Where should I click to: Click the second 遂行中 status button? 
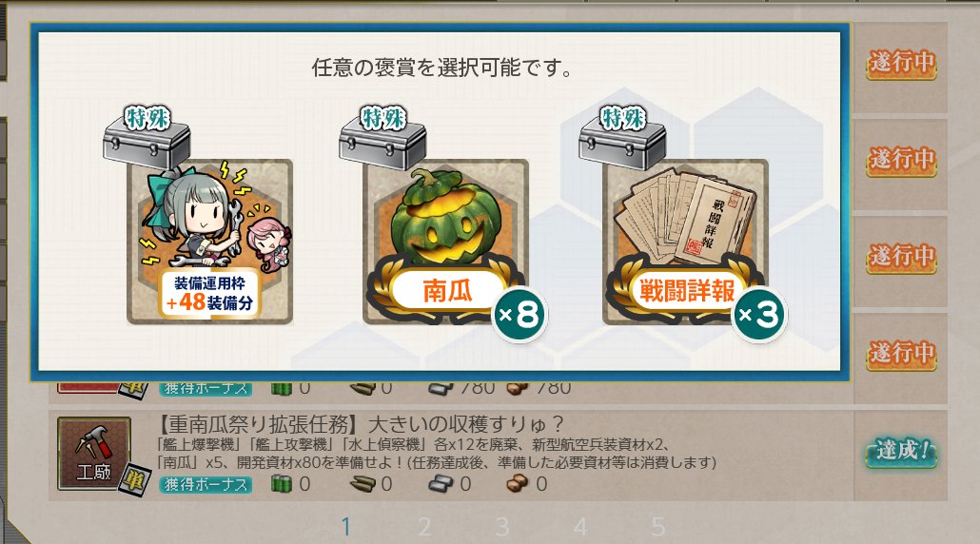click(901, 161)
